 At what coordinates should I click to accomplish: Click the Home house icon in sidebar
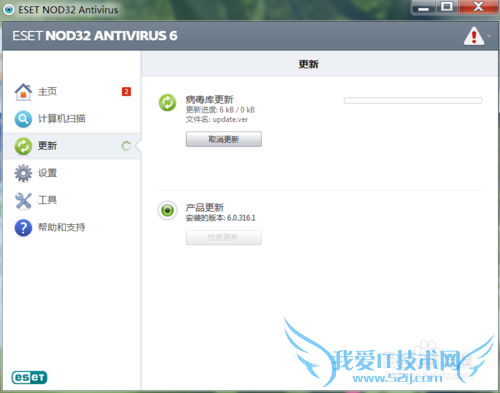[23, 92]
